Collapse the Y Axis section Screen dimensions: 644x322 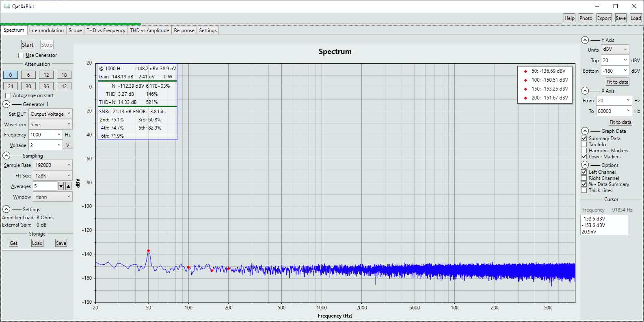[x=585, y=40]
